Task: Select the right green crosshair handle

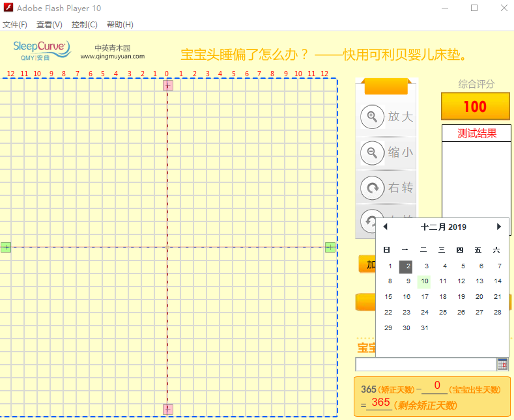Action: (x=330, y=247)
